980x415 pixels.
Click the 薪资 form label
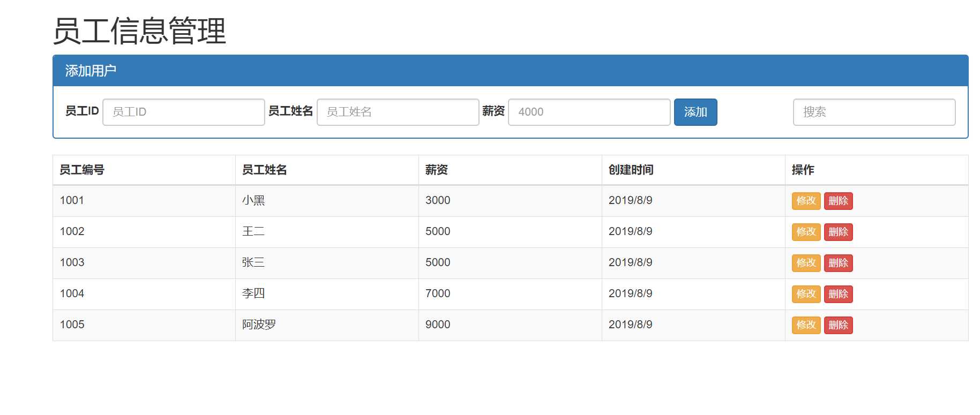[493, 111]
